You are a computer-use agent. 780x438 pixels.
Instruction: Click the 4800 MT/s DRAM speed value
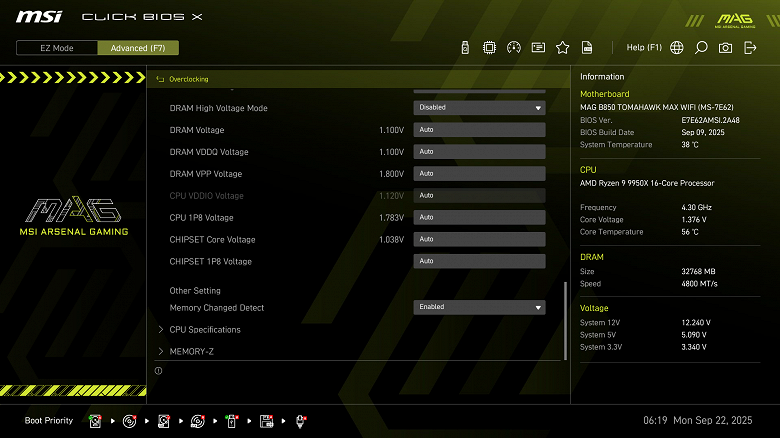[x=699, y=284]
